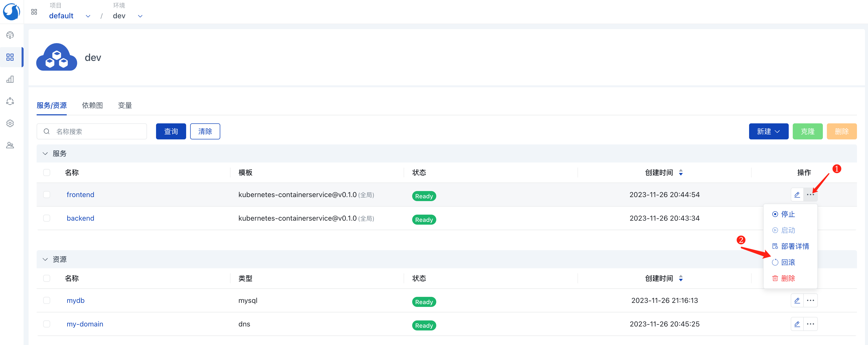Click the my-domain Ready status badge
The image size is (868, 345).
tap(424, 325)
